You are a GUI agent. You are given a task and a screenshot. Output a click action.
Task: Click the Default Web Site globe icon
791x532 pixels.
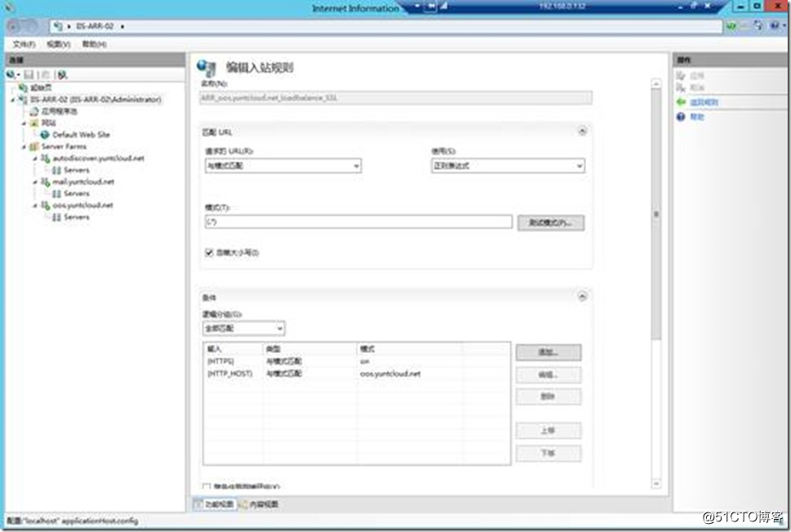[x=45, y=135]
